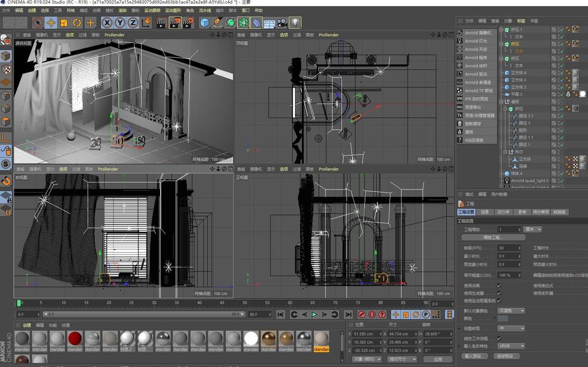Open the 窗口 main menu
588x367 pixels.
click(x=246, y=10)
